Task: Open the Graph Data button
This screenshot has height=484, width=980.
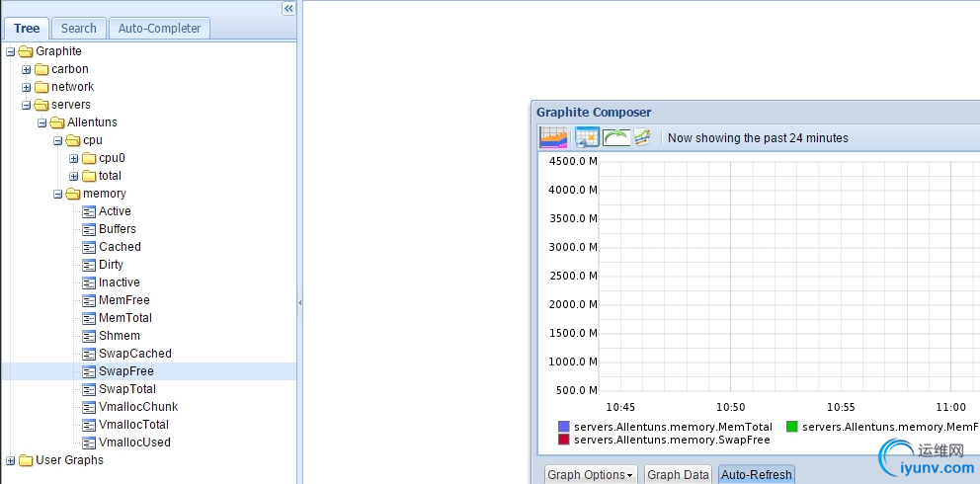Action: coord(678,475)
